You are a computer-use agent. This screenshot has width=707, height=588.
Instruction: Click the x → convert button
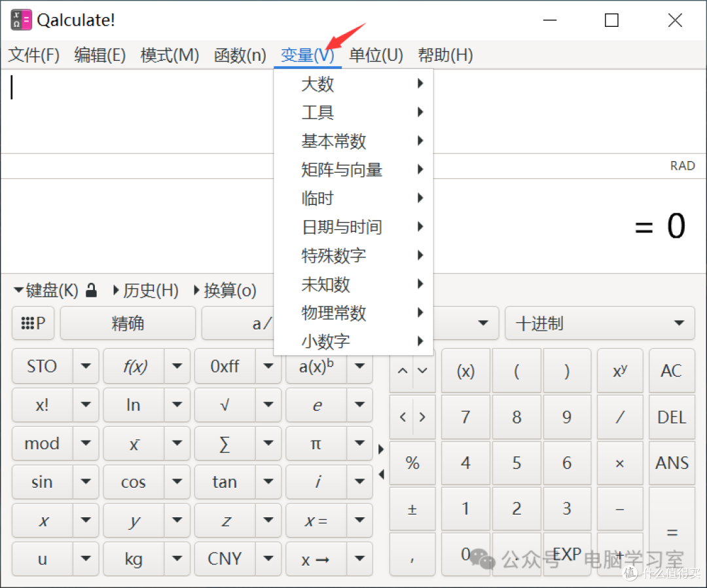click(317, 559)
